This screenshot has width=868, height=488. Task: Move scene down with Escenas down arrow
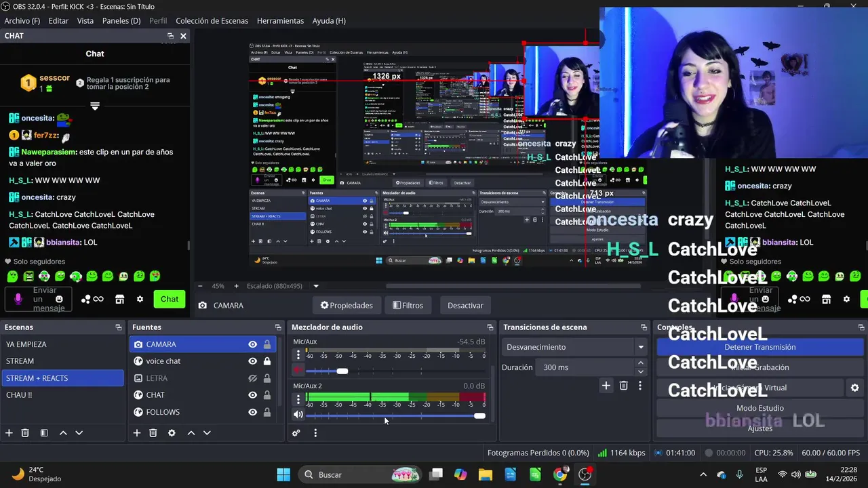click(79, 432)
